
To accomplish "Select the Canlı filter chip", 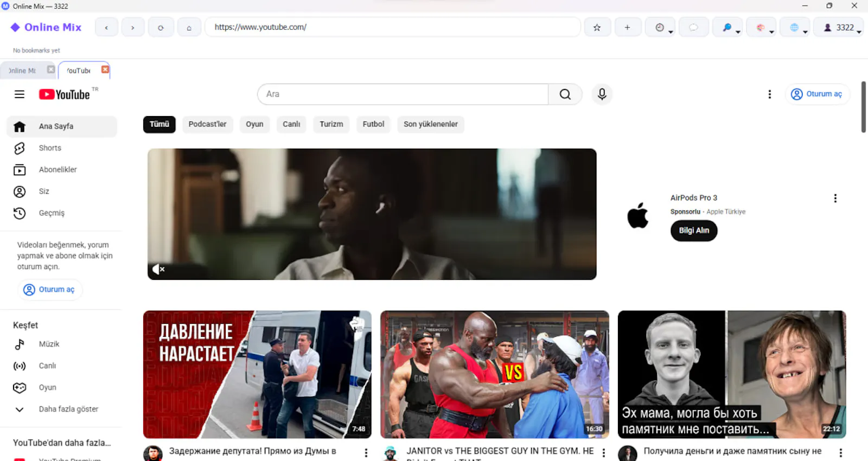I will (291, 124).
